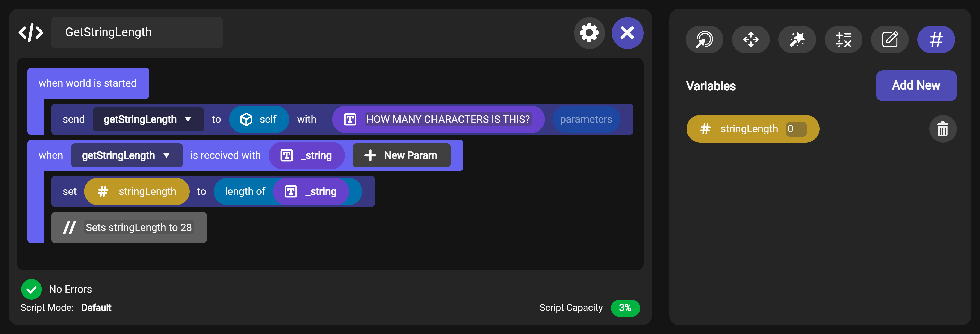Click the Script Capacity 3% indicator
Screen dimensions: 980x334
tap(625, 308)
